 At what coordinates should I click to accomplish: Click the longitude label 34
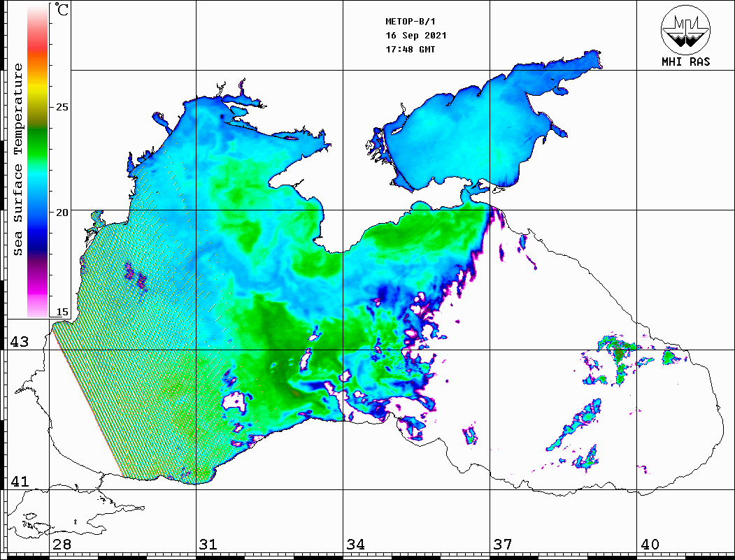[356, 545]
